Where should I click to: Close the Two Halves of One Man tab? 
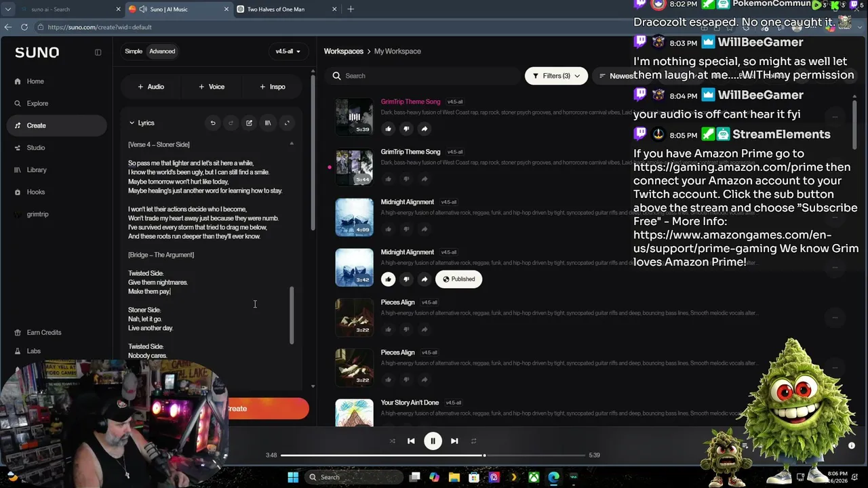[x=334, y=9]
